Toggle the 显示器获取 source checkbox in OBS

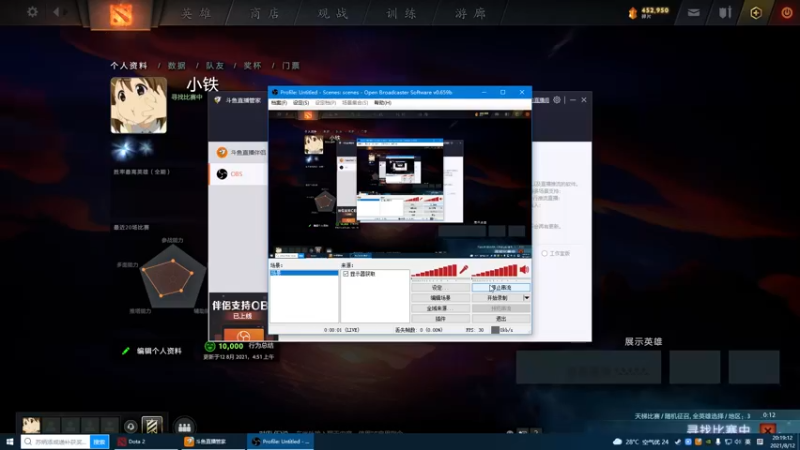346,274
